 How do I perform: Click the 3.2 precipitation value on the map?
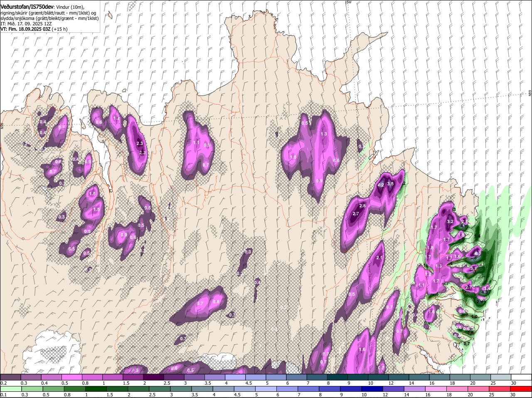pyautogui.click(x=450, y=221)
